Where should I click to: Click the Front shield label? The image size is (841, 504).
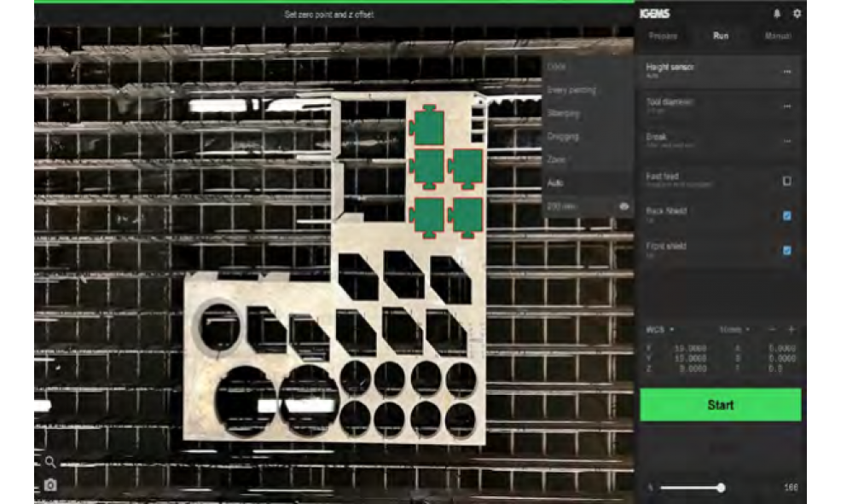pyautogui.click(x=665, y=246)
